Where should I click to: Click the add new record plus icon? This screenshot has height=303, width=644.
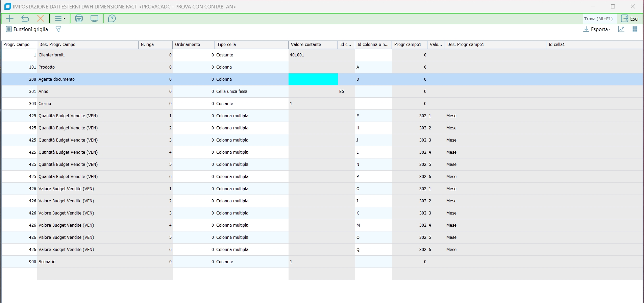click(x=10, y=19)
